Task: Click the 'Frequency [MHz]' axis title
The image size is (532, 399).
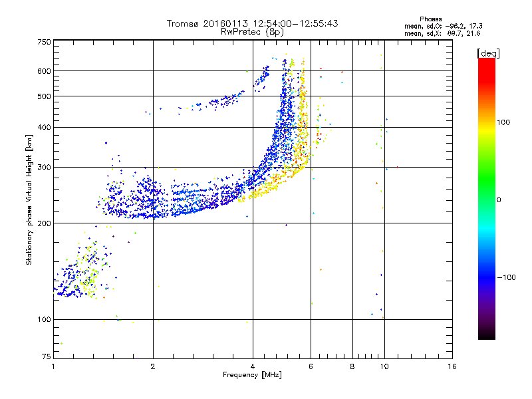Action: [252, 375]
